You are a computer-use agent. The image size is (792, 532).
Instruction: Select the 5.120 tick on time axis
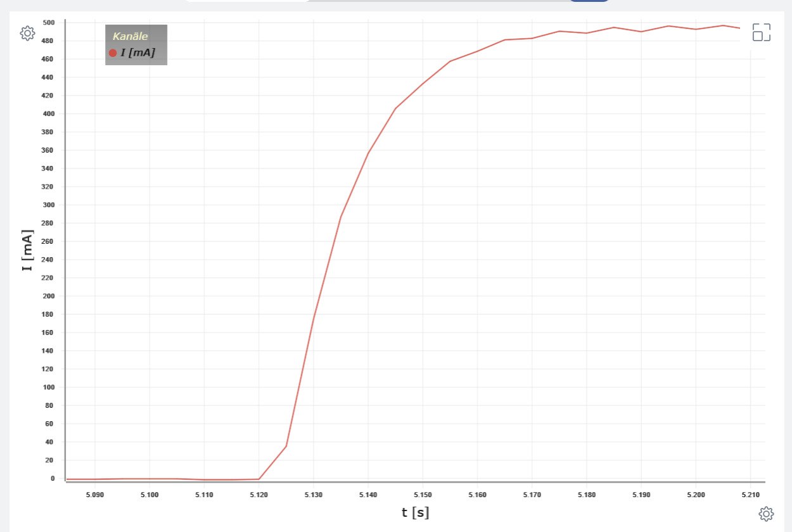coord(259,493)
